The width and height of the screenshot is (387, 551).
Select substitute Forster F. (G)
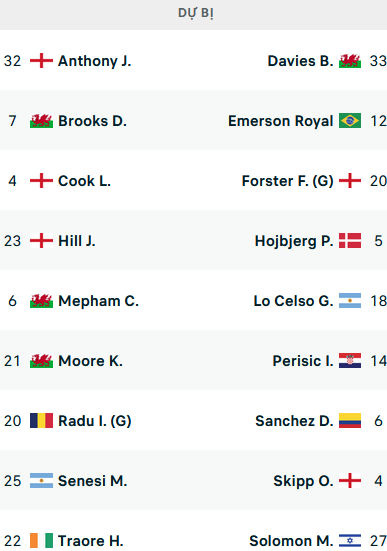(288, 181)
